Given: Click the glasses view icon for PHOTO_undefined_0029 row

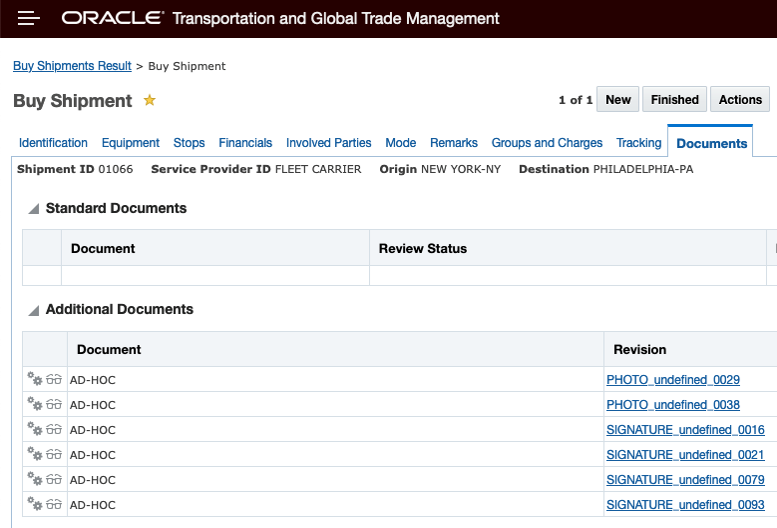Looking at the screenshot, I should point(54,380).
